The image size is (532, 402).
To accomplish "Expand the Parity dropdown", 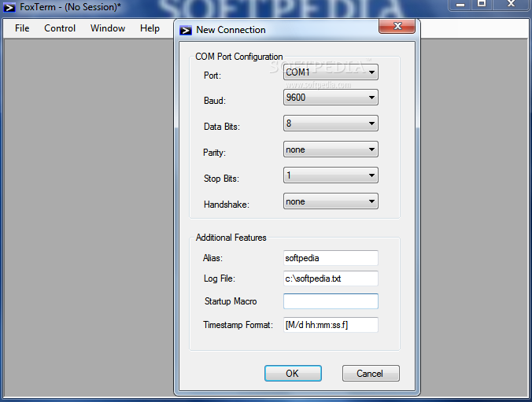I will click(331, 149).
